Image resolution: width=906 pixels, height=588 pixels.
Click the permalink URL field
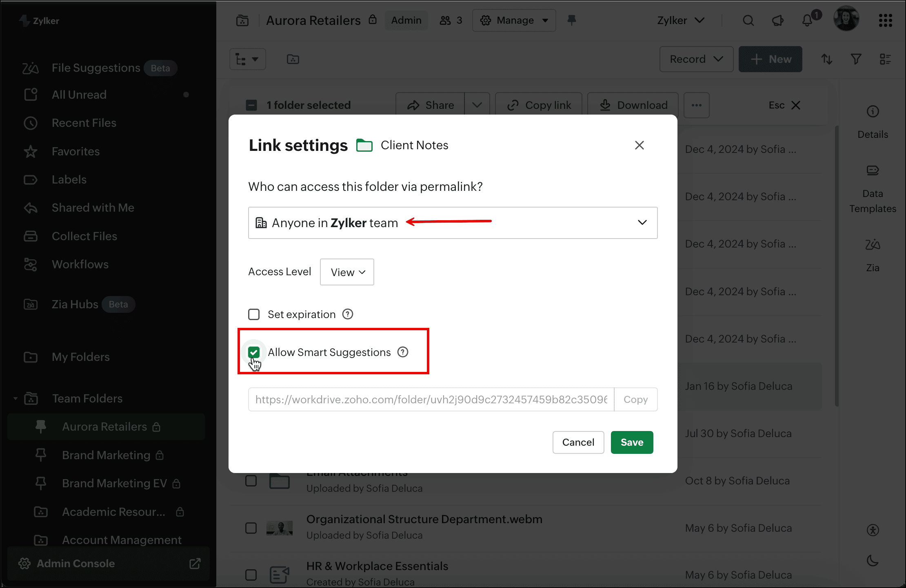[431, 400]
